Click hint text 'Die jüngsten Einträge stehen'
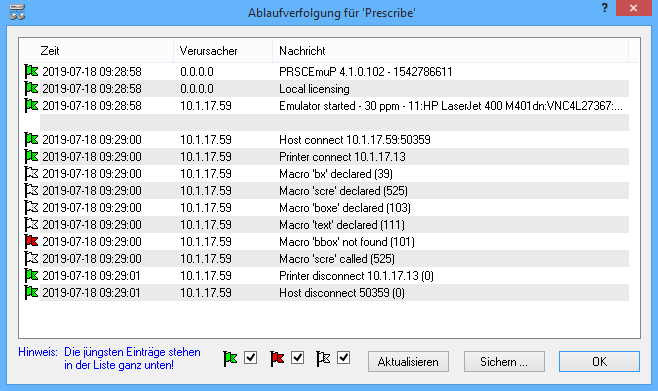658x391 pixels. tap(132, 352)
